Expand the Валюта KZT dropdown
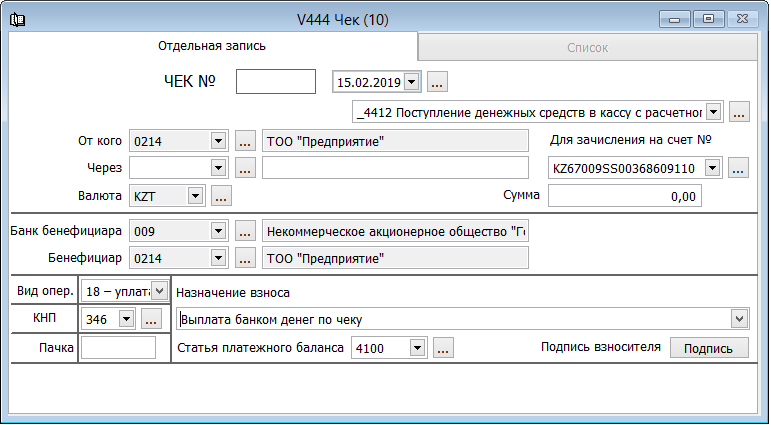Image resolution: width=771 pixels, height=425 pixels. (x=195, y=196)
